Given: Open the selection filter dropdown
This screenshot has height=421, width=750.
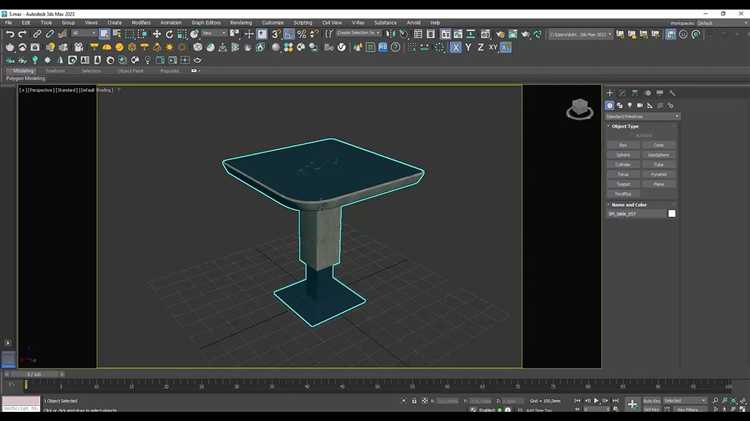Looking at the screenshot, I should tap(84, 33).
